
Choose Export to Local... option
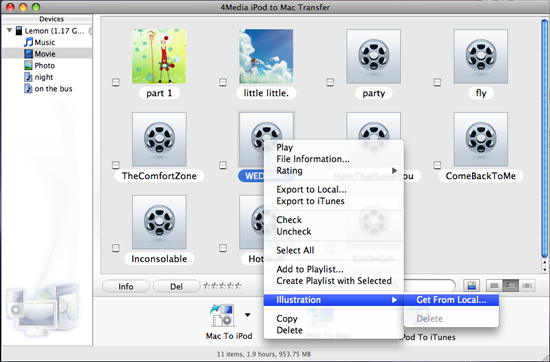(x=334, y=190)
